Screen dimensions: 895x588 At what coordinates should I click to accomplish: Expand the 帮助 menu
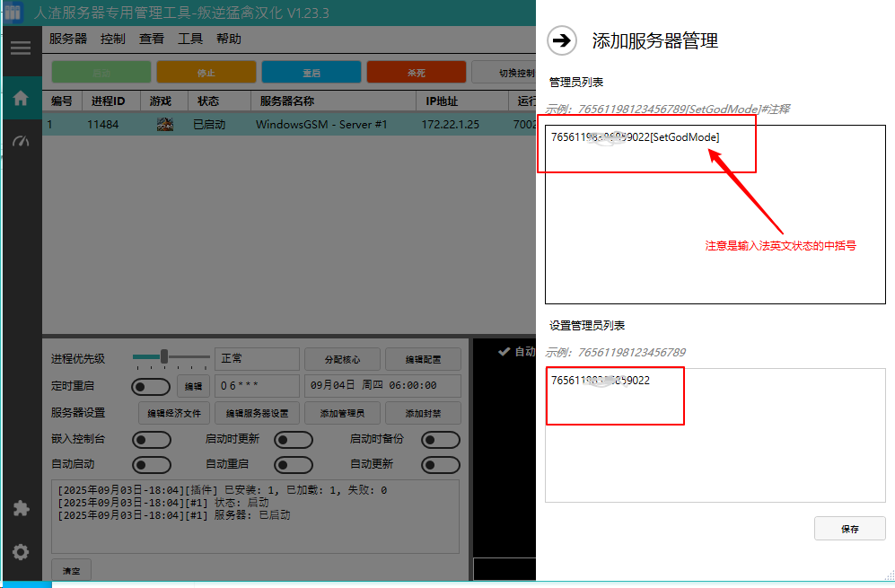click(x=229, y=39)
